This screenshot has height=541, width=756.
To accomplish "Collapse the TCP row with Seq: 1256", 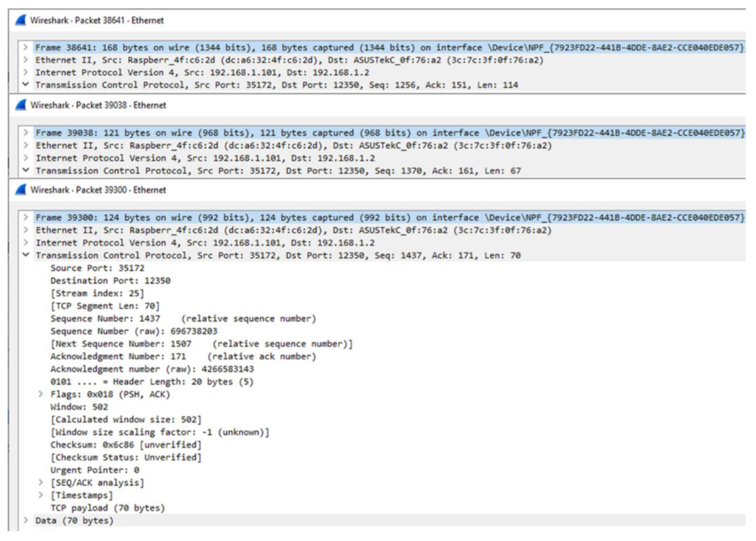I will (x=26, y=85).
